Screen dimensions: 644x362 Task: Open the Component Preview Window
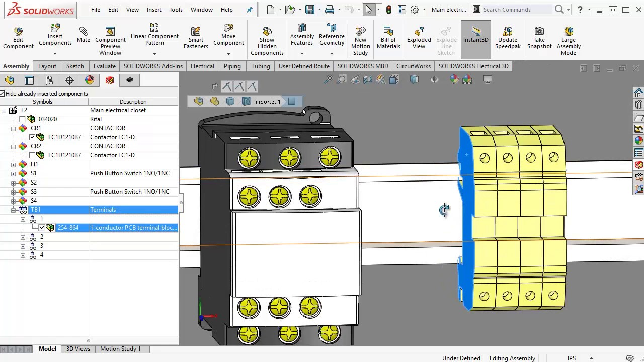tap(110, 40)
